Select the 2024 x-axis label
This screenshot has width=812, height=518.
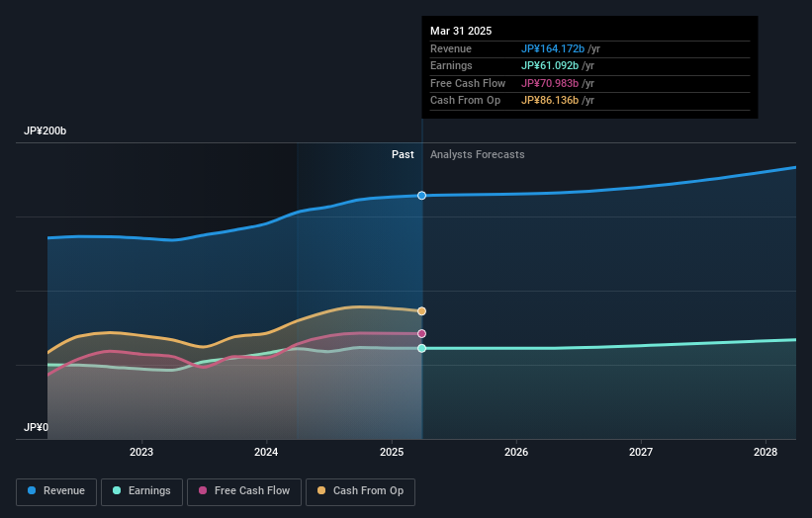click(x=266, y=452)
